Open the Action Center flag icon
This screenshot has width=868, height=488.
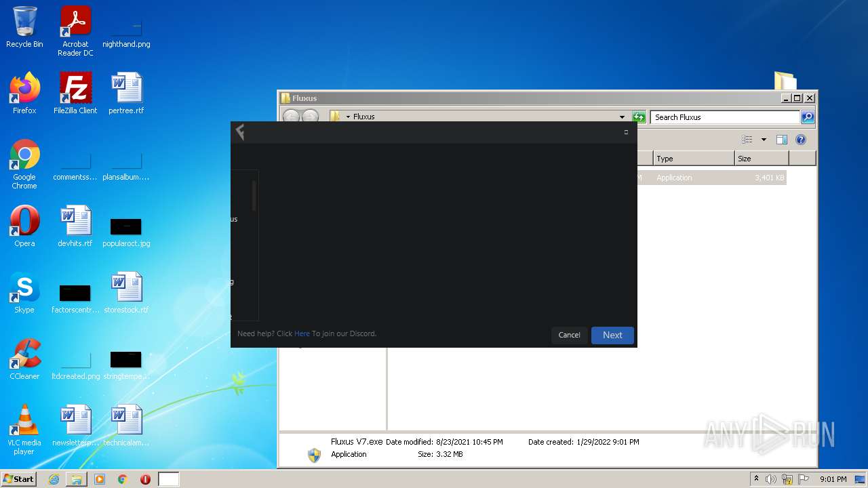pos(804,479)
